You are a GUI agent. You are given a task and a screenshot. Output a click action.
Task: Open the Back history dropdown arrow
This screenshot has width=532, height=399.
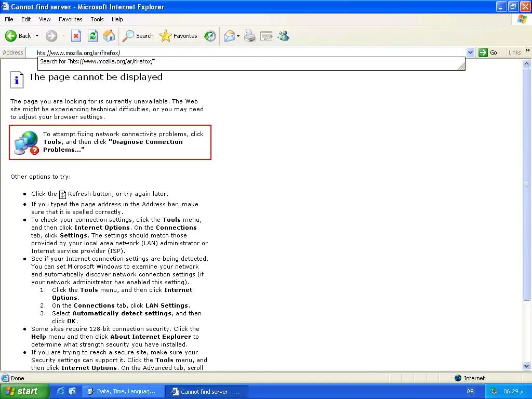(37, 36)
